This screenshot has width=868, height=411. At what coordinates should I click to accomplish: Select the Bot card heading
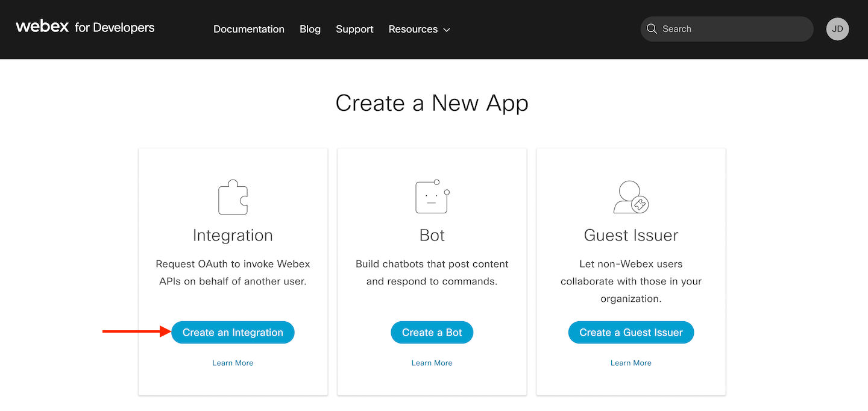[x=432, y=235]
